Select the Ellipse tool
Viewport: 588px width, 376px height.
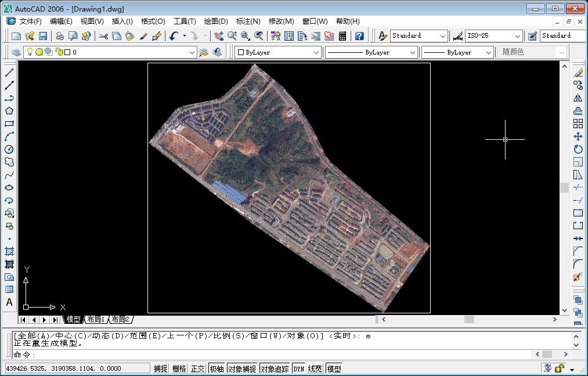(x=9, y=187)
